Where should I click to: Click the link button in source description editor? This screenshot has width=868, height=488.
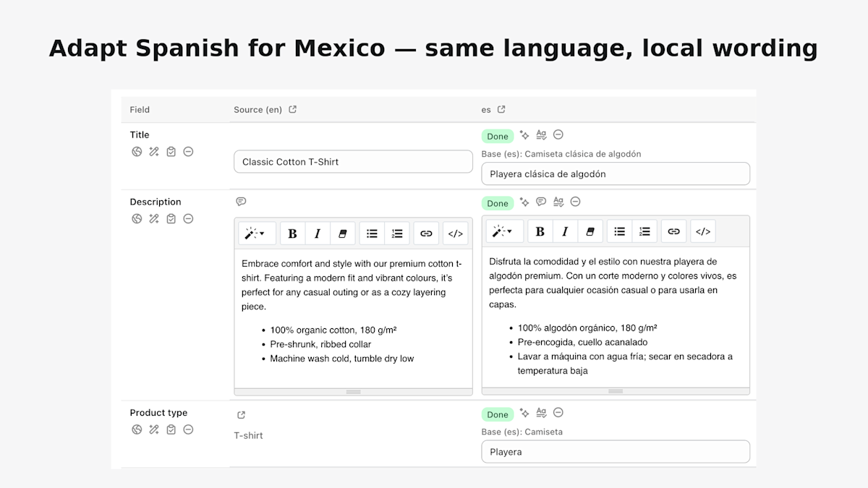point(426,234)
